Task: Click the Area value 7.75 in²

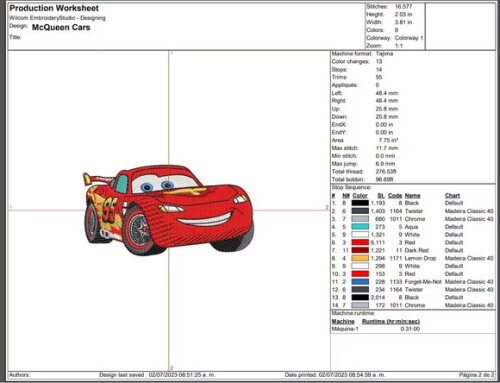Action: point(388,140)
